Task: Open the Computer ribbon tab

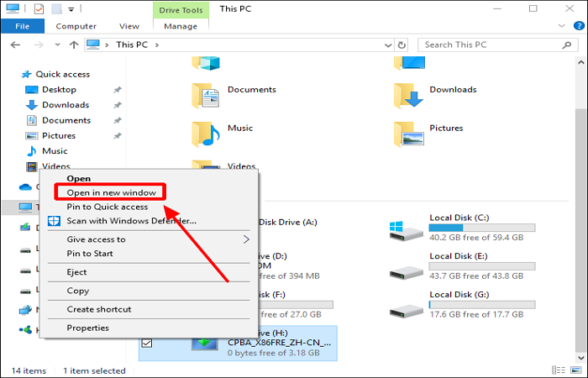Action: pyautogui.click(x=76, y=26)
